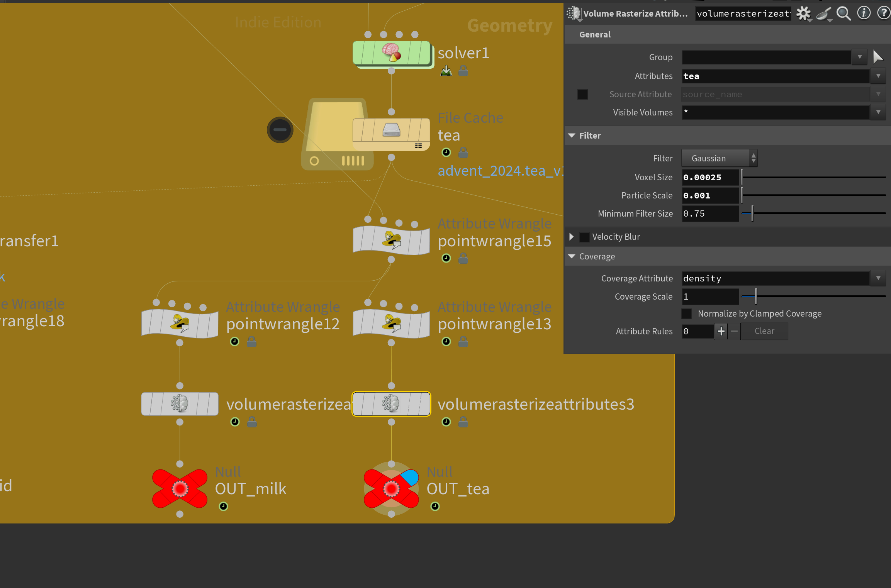Toggle the Velocity Blur checkbox
The height and width of the screenshot is (588, 891).
click(x=585, y=237)
